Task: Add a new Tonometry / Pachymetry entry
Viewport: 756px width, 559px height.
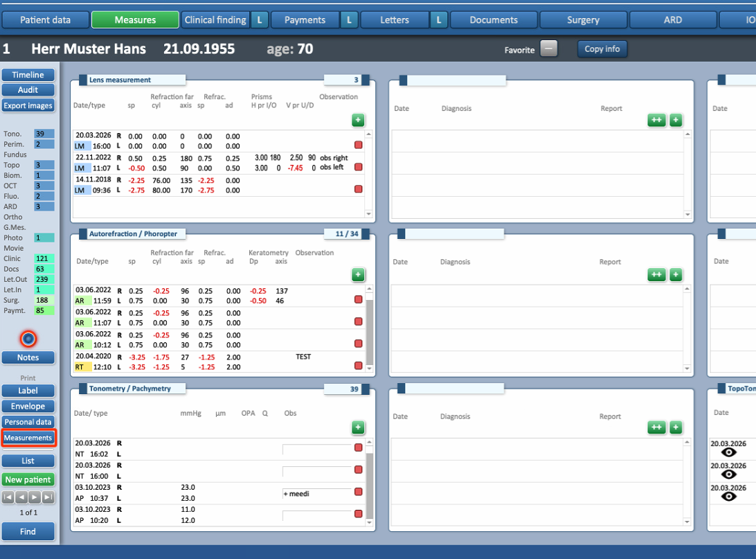Action: click(x=358, y=427)
